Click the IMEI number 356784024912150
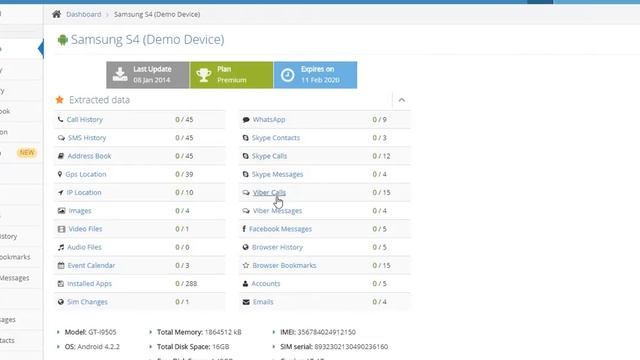The height and width of the screenshot is (360, 640). [327, 332]
